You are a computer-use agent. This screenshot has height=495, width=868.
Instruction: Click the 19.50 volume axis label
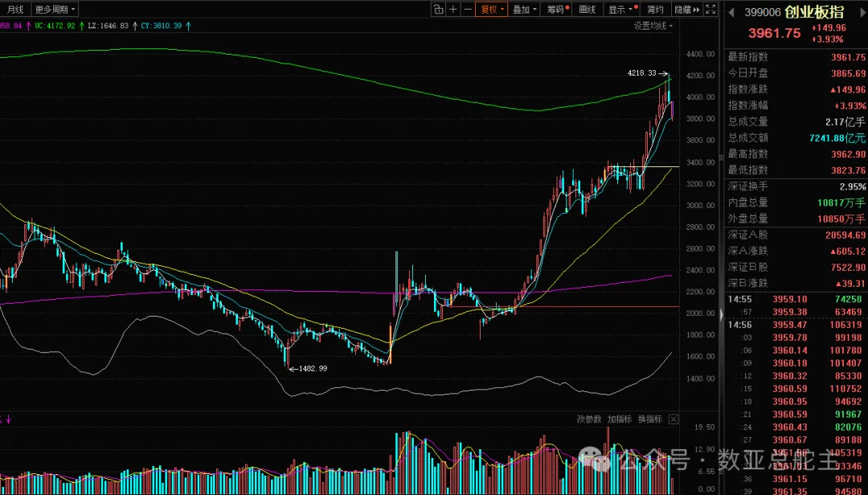click(704, 427)
